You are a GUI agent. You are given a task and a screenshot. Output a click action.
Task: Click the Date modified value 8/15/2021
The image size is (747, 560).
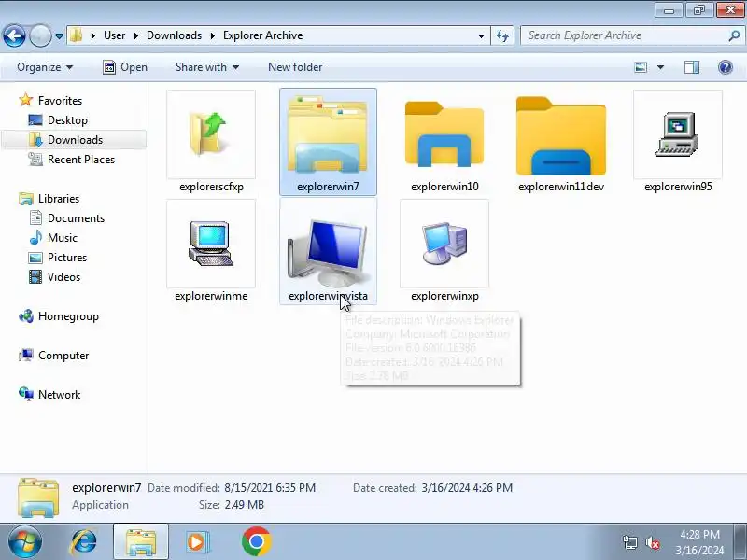point(270,488)
